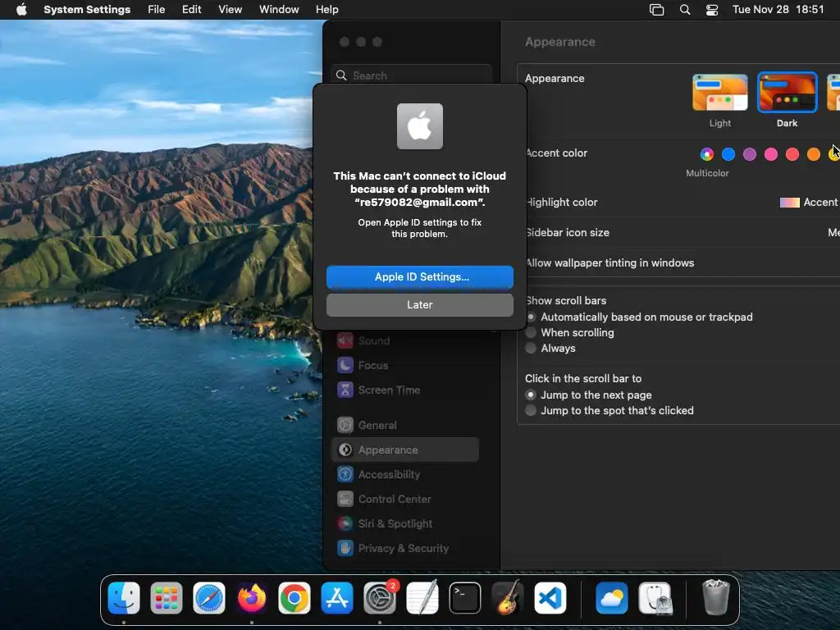Click the Stage Manager menu bar icon
Image resolution: width=840 pixels, height=630 pixels.
(x=656, y=10)
